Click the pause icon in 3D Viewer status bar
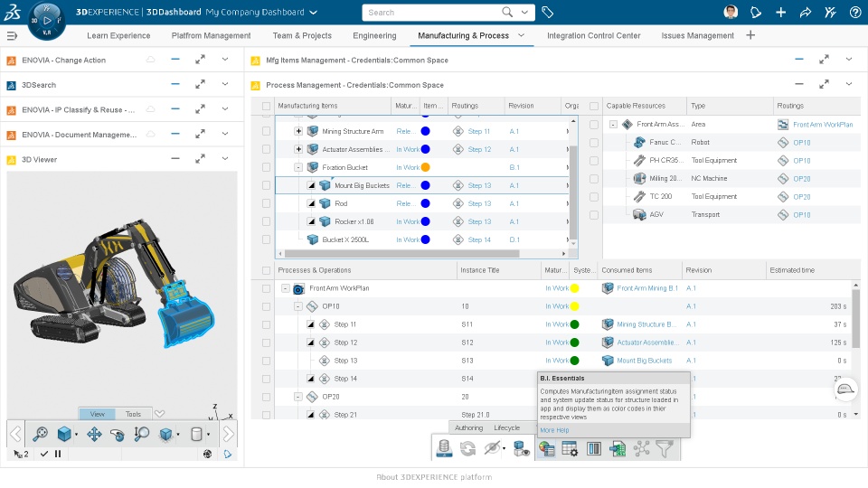 coord(58,454)
